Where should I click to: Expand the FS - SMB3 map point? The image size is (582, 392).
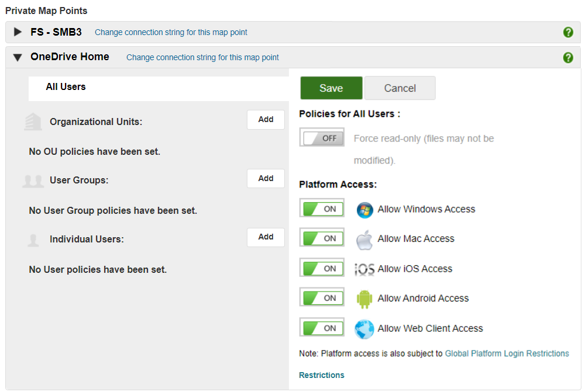coord(18,32)
